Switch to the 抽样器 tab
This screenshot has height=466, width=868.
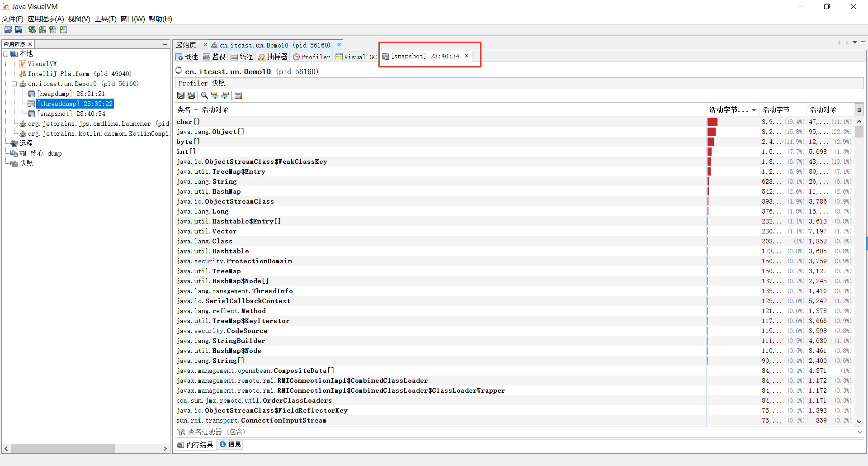pyautogui.click(x=273, y=57)
